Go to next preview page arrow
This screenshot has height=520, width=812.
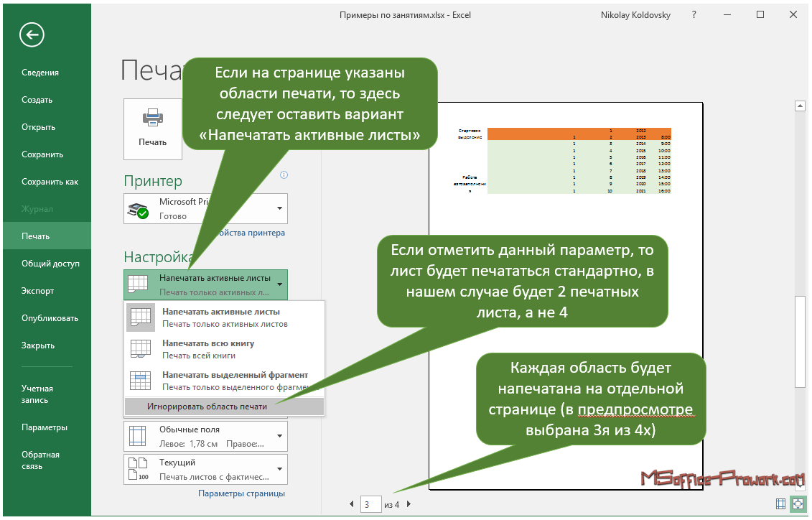pyautogui.click(x=409, y=504)
